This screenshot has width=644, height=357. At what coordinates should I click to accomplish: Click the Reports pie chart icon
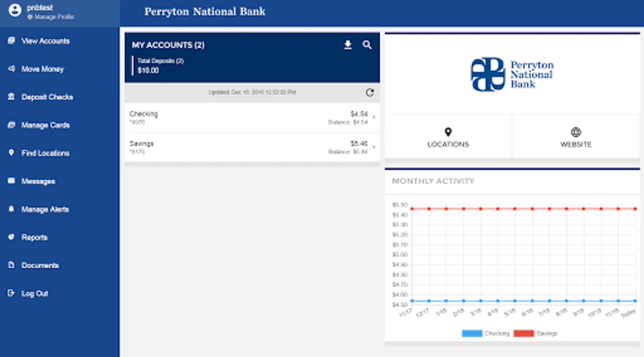coord(11,237)
